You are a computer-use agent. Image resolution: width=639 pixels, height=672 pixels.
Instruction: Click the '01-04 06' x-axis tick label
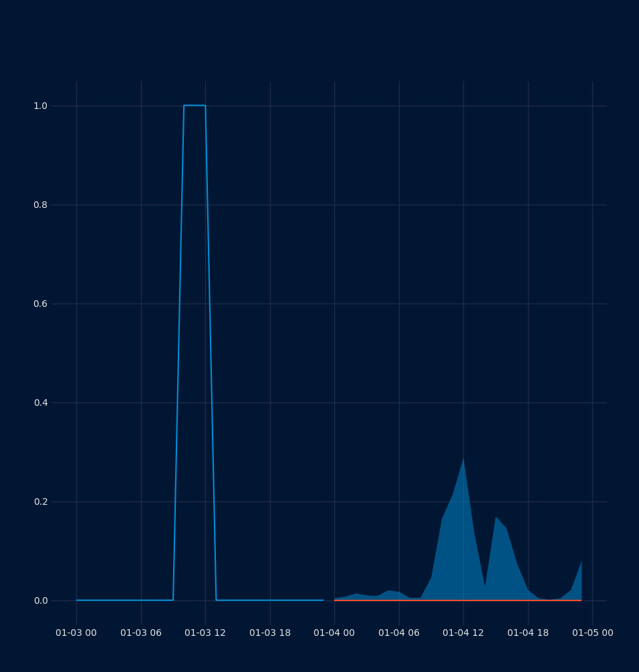click(x=399, y=633)
